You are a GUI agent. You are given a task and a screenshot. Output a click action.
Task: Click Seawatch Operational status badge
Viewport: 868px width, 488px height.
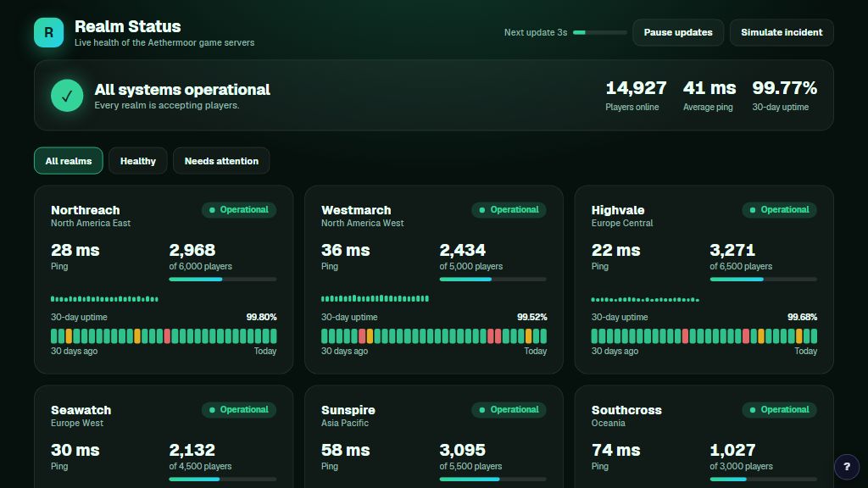coord(239,410)
